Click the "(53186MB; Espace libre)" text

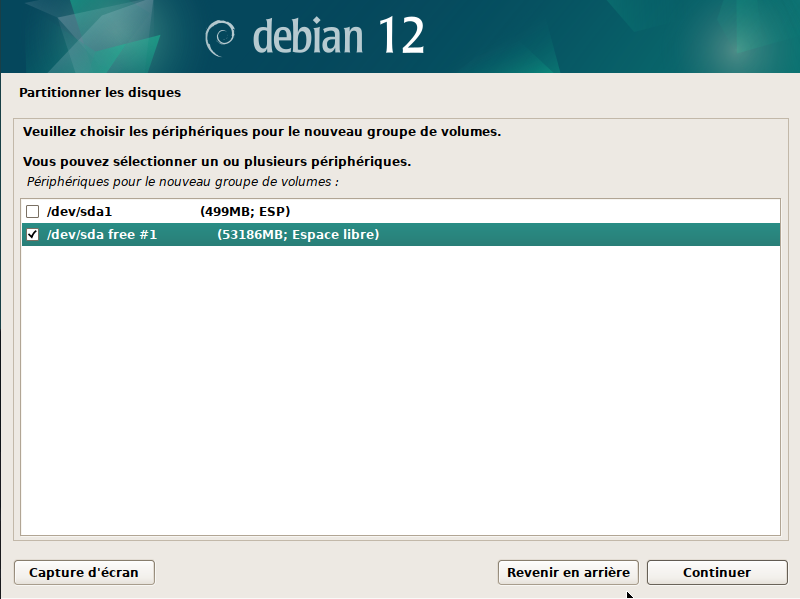298,235
